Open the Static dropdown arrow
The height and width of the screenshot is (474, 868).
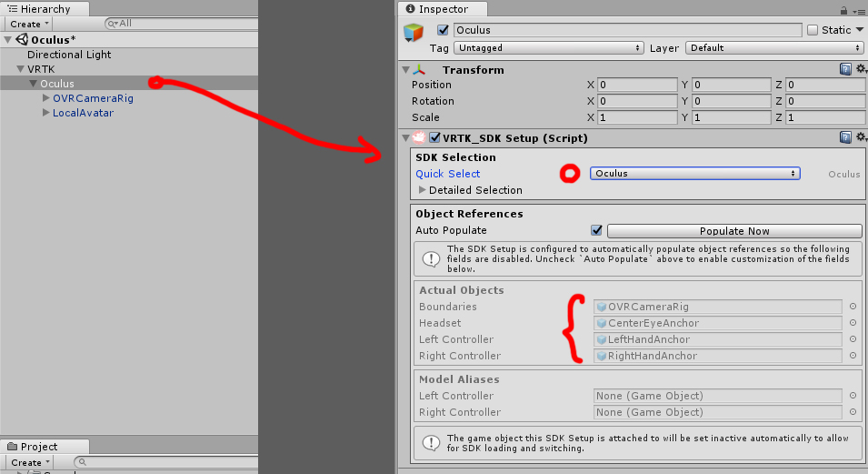tap(860, 29)
